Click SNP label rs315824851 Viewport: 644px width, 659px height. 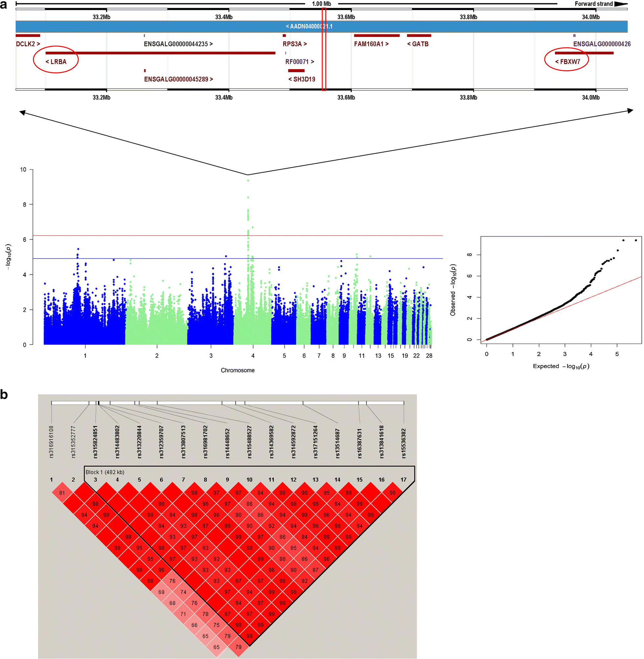(x=95, y=442)
